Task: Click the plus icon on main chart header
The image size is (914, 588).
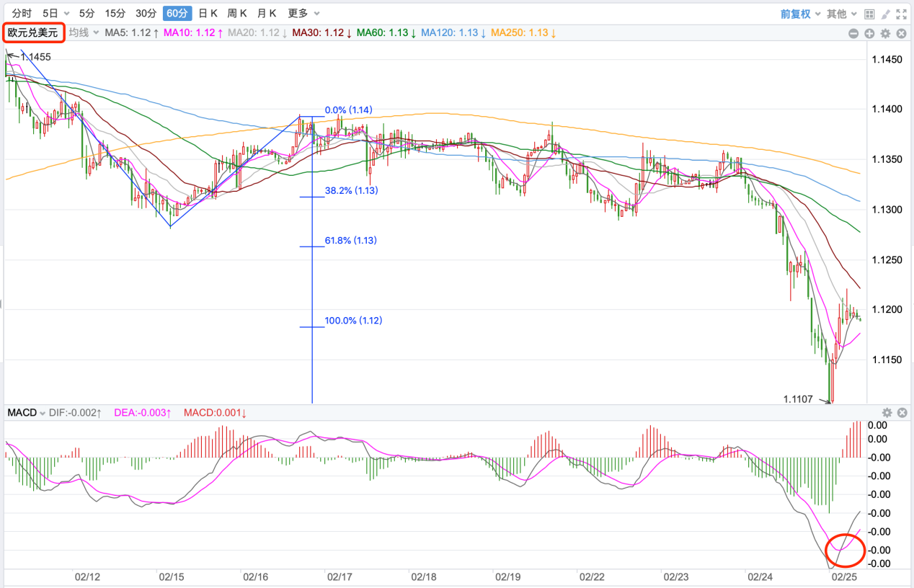Action: coord(869,33)
